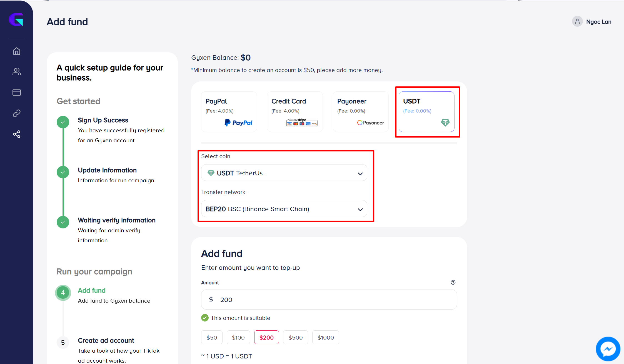The height and width of the screenshot is (364, 624).
Task: Click the minimum balance notice text
Action: [287, 70]
